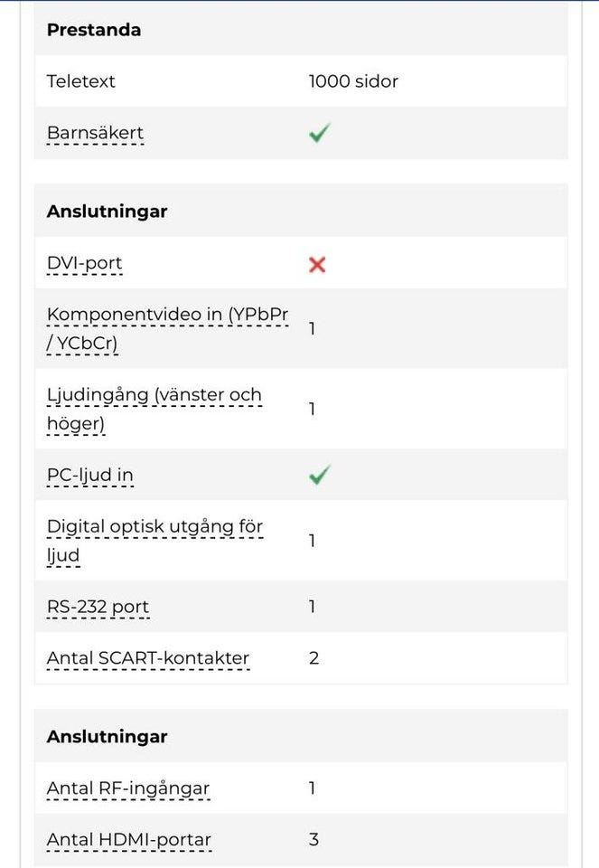599x868 pixels.
Task: Click the DVI-port underlined label
Action: coord(84,264)
